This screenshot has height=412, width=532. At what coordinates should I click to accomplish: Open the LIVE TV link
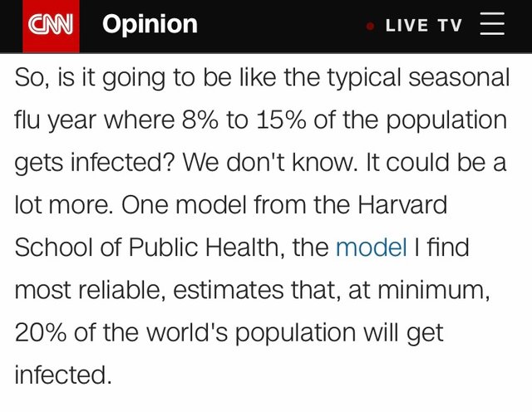[423, 25]
